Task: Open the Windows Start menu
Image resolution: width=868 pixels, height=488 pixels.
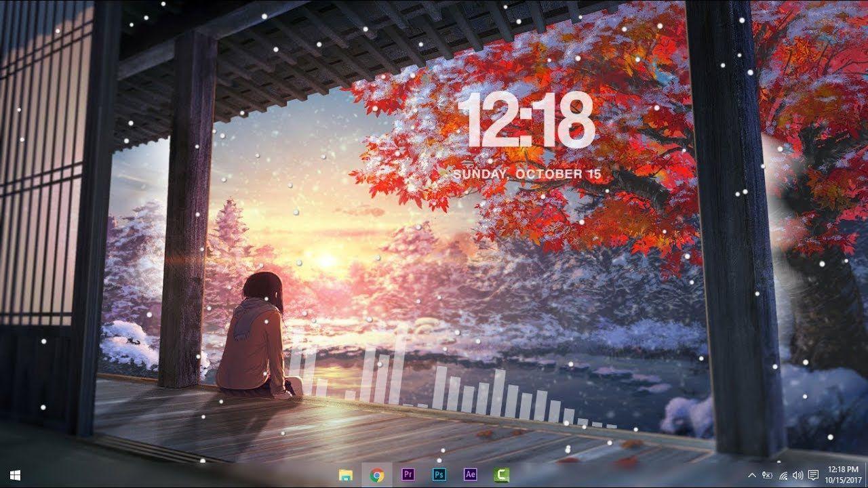Action: (14, 475)
